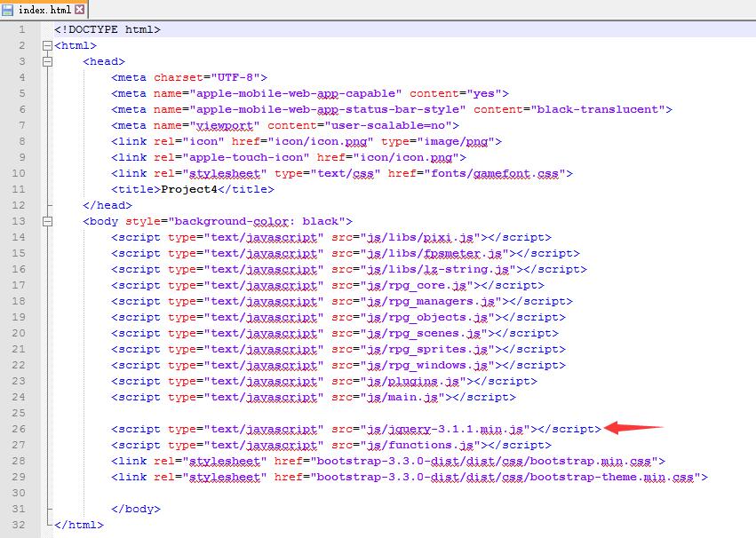Click "js/rpg_core.js" source path
Image resolution: width=756 pixels, height=538 pixels.
pos(417,285)
